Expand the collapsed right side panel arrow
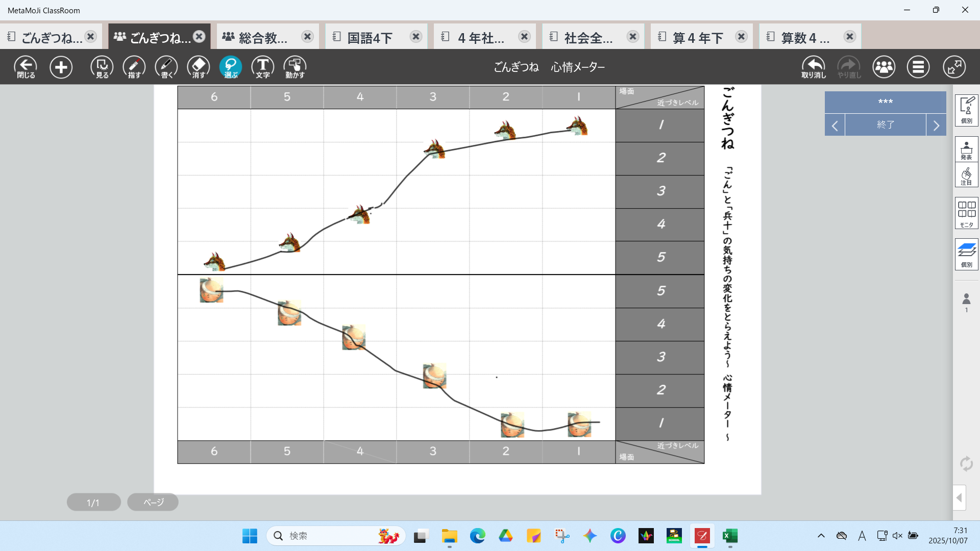980x551 pixels. pos(959,497)
